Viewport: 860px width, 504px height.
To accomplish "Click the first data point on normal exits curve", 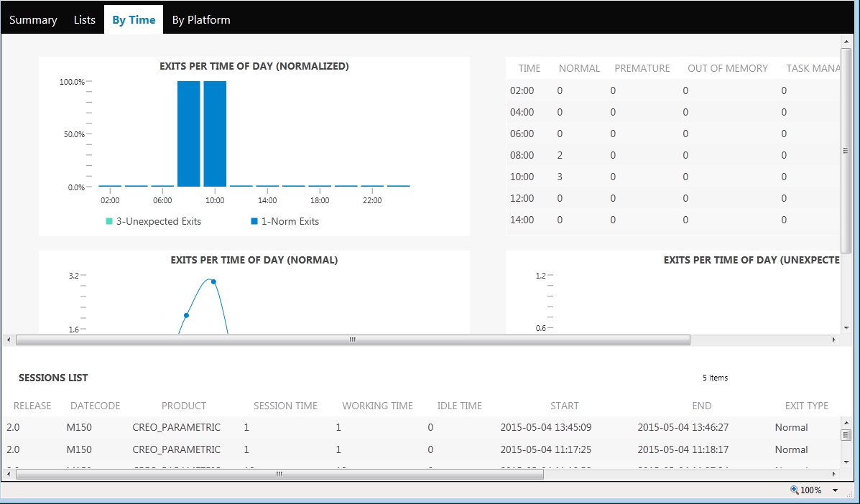I will tap(187, 315).
